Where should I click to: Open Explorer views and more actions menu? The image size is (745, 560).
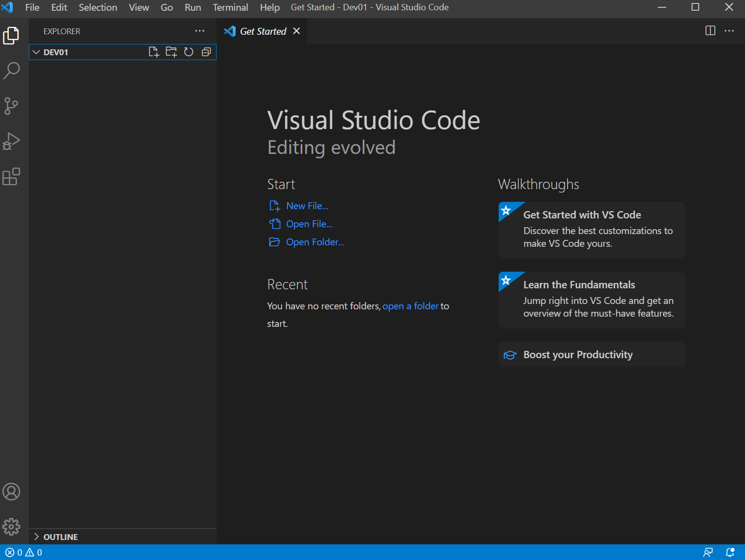pos(199,31)
